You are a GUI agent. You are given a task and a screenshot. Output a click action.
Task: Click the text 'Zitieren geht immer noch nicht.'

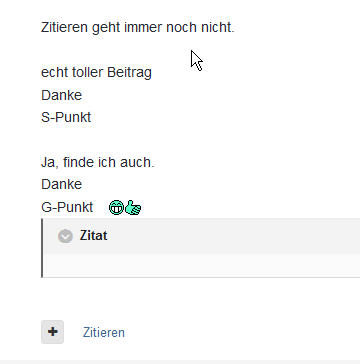[138, 27]
